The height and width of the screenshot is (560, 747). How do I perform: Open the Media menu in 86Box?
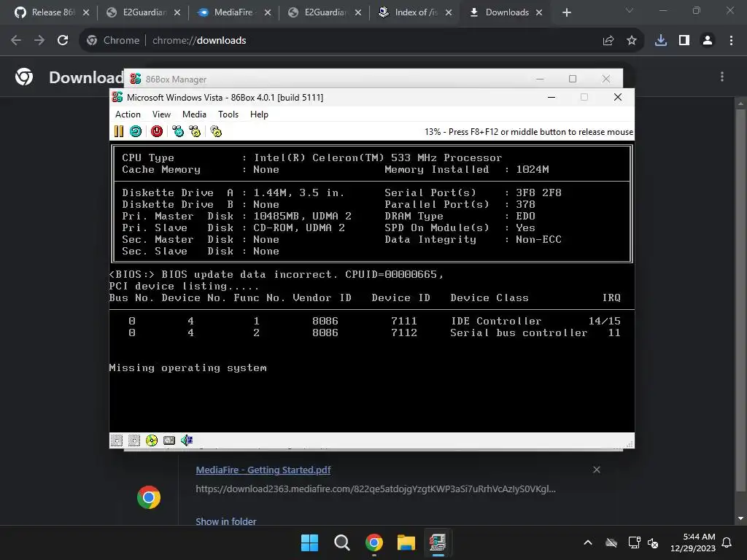tap(194, 114)
